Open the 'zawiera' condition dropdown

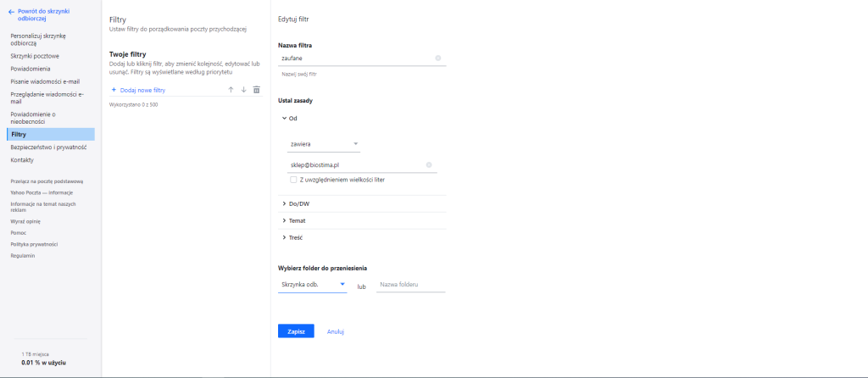click(x=324, y=144)
